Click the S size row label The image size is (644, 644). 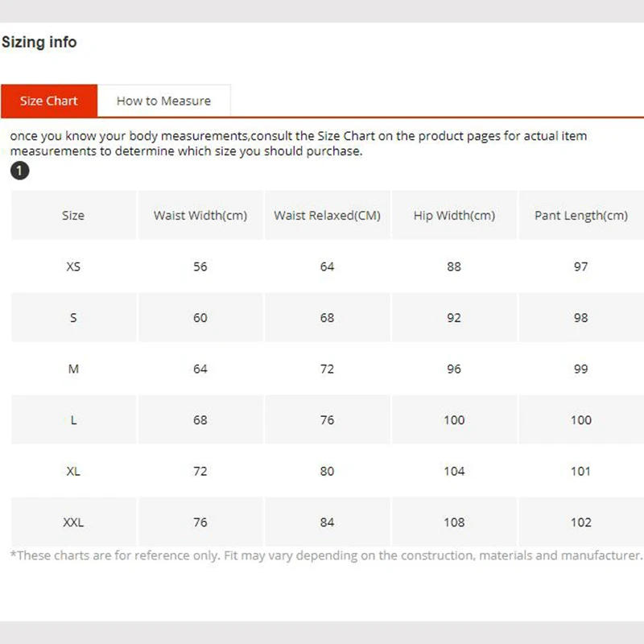(x=73, y=318)
